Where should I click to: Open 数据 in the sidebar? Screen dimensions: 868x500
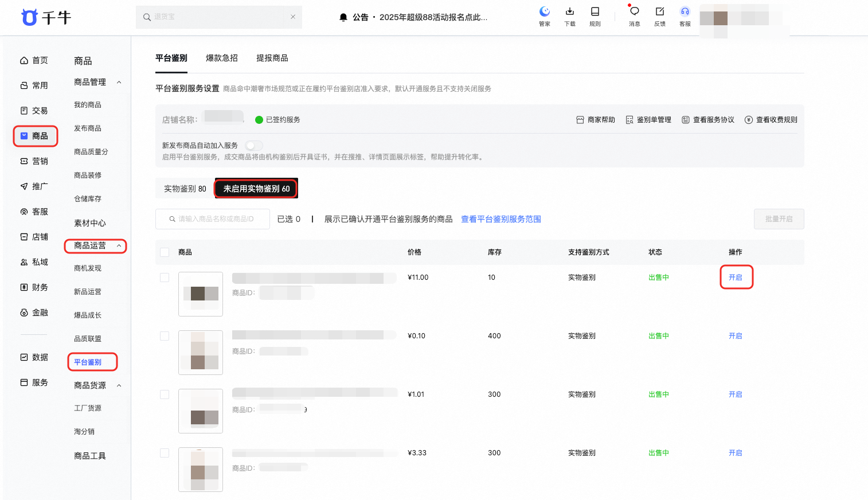(34, 357)
